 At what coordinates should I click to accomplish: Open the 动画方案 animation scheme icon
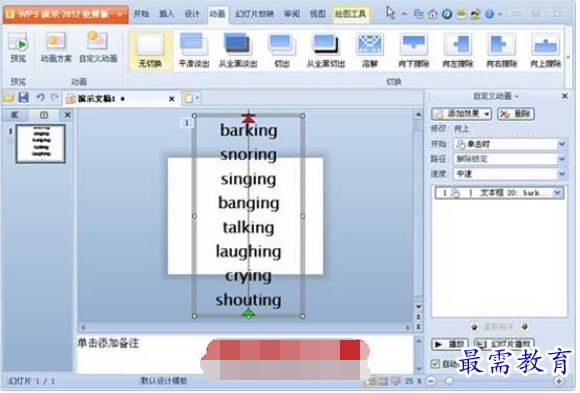(x=55, y=41)
